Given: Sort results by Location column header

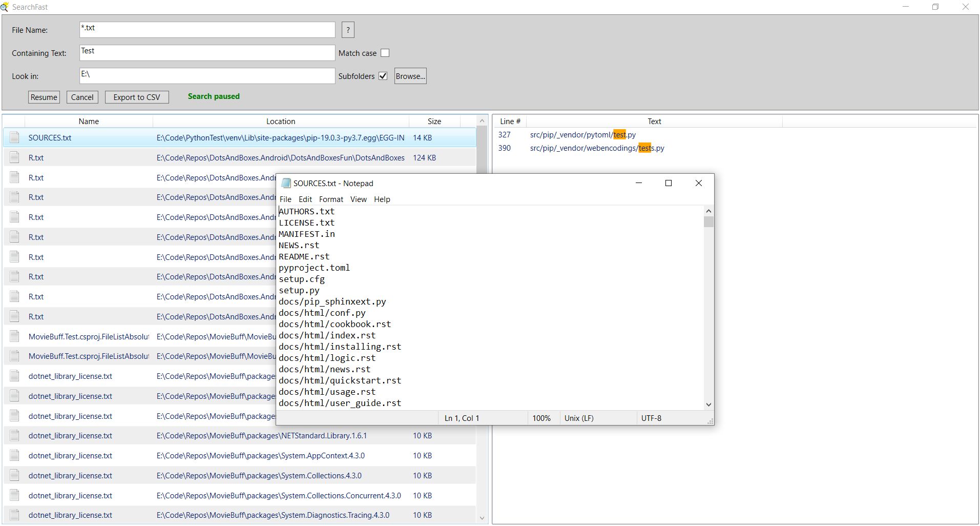Looking at the screenshot, I should (x=281, y=122).
